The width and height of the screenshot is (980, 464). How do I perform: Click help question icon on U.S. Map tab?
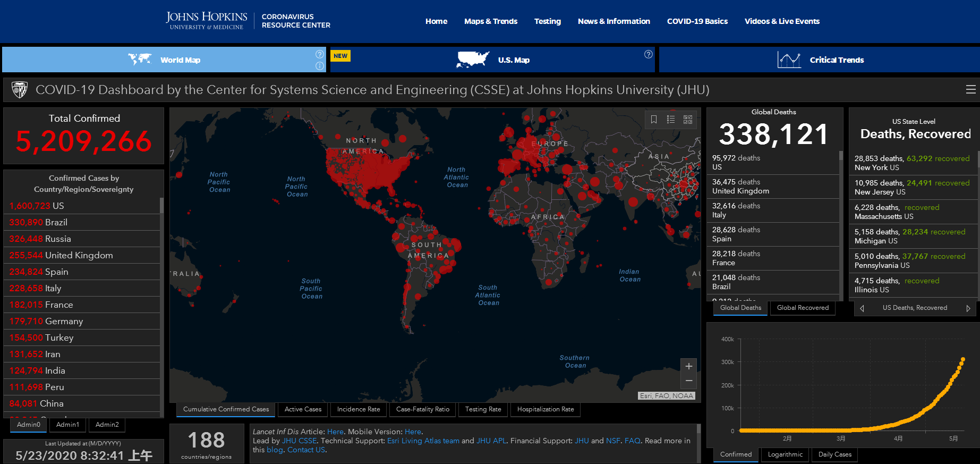[648, 54]
